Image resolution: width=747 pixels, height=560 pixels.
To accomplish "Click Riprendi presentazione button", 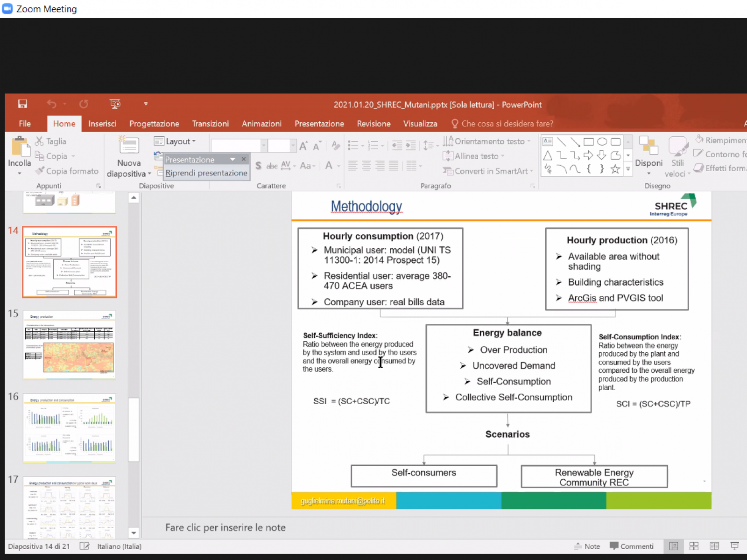I will 206,173.
